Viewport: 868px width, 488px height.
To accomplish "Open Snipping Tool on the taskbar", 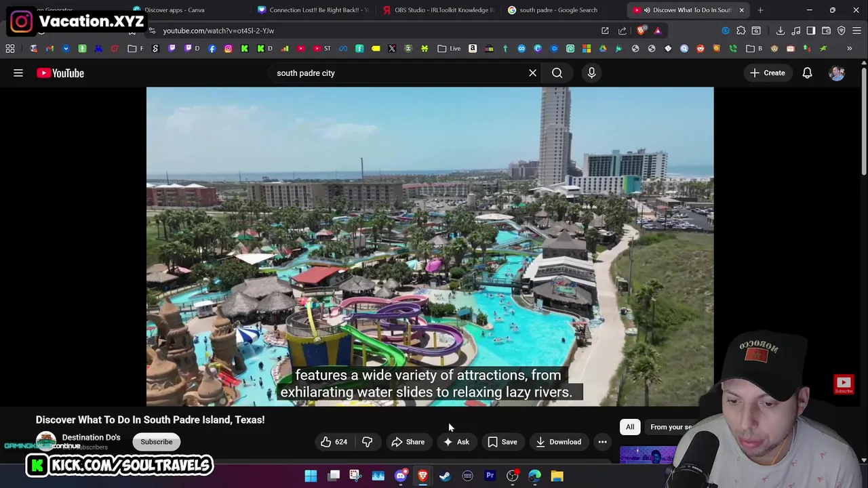I will coord(355,476).
